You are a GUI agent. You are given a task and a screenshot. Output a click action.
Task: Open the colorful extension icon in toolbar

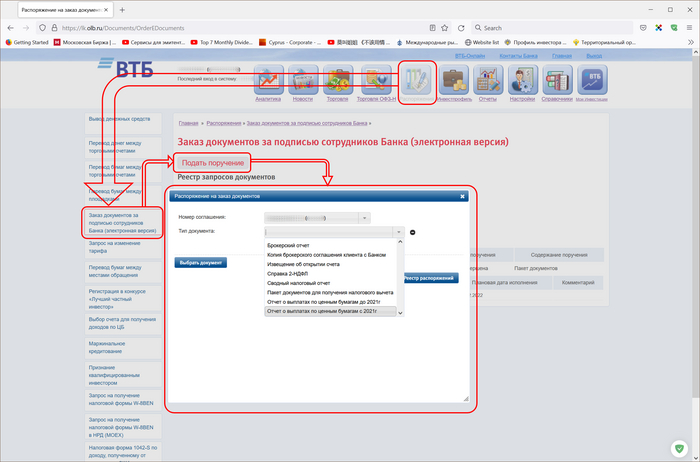[658, 28]
